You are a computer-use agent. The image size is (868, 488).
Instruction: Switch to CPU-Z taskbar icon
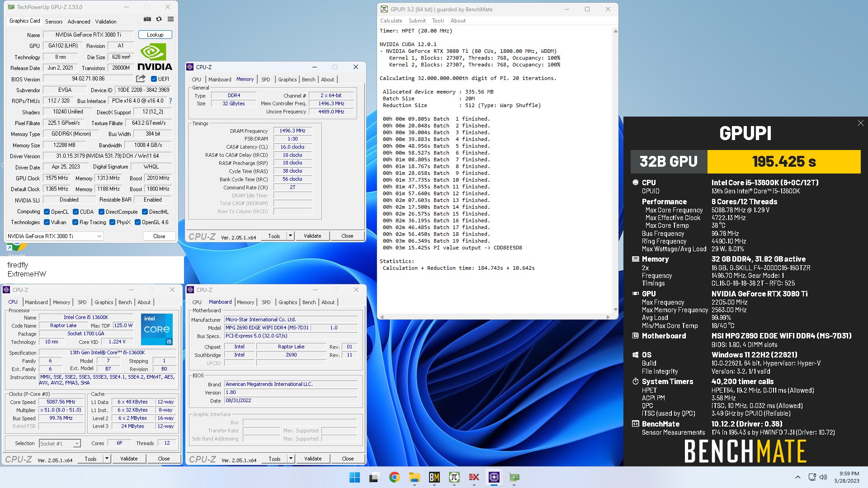[494, 477]
